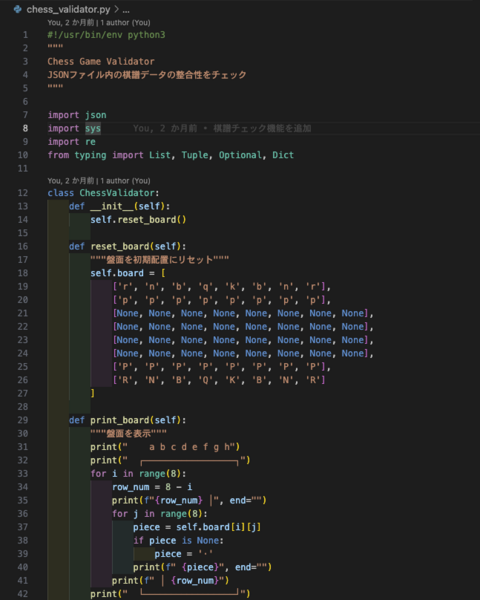The width and height of the screenshot is (480, 600).
Task: Click line number 12 in gutter
Action: 23,193
